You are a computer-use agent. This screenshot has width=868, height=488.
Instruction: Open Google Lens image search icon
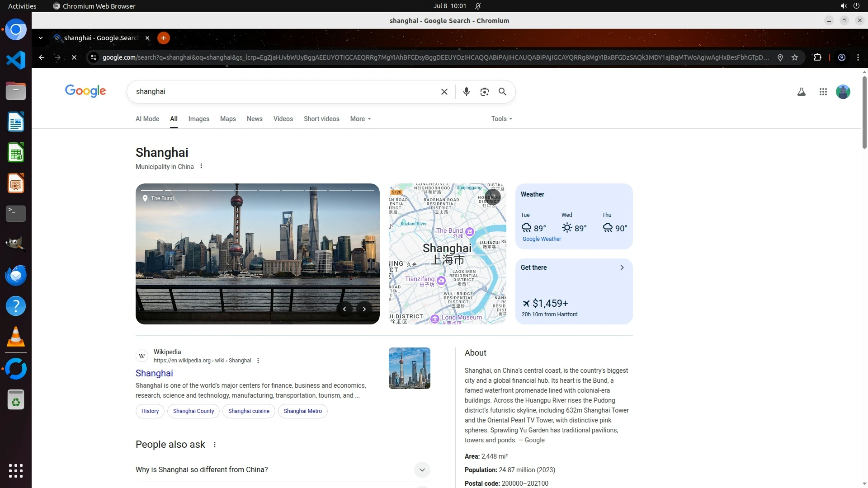[484, 92]
